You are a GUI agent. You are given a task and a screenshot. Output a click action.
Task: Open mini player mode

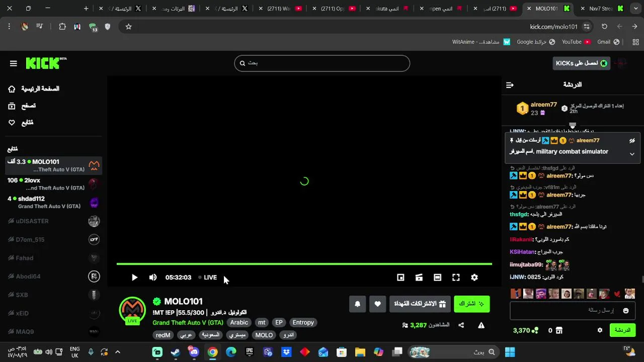400,278
